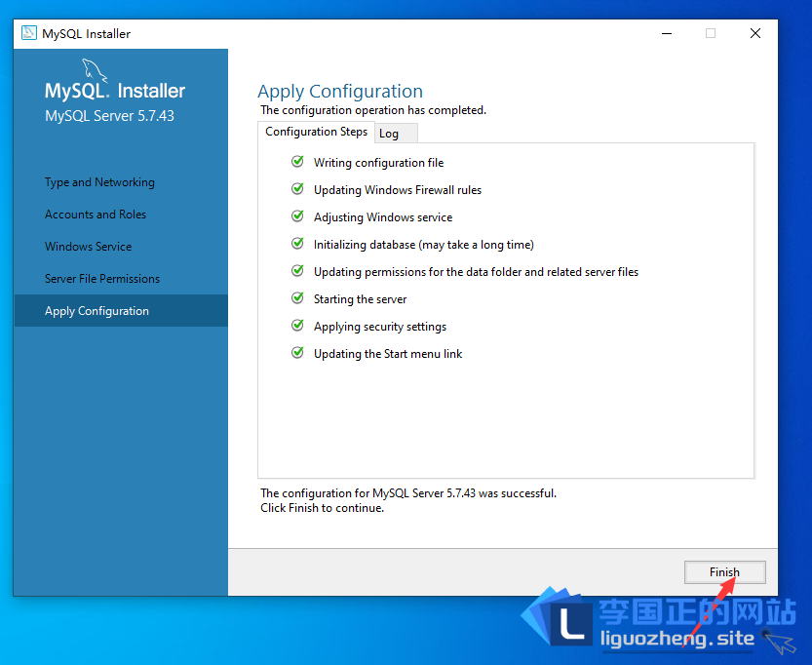The height and width of the screenshot is (665, 812).
Task: Click the 'Updating Windows Firewall rules' step text
Action: pos(398,190)
